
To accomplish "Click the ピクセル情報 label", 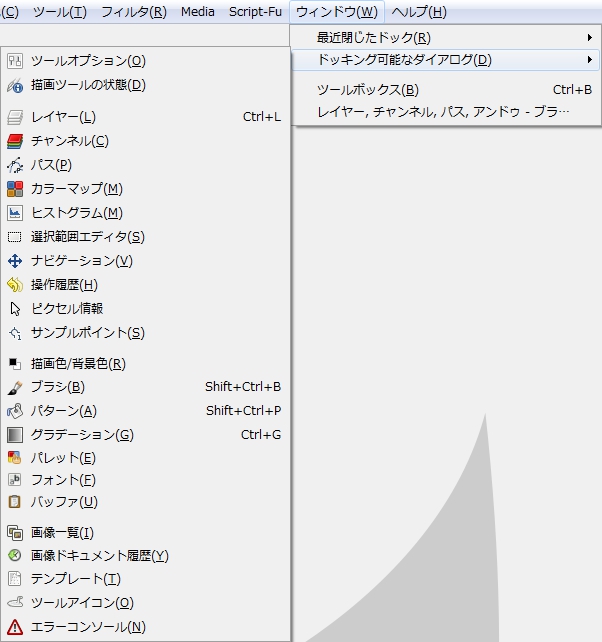I will pyautogui.click(x=67, y=309).
